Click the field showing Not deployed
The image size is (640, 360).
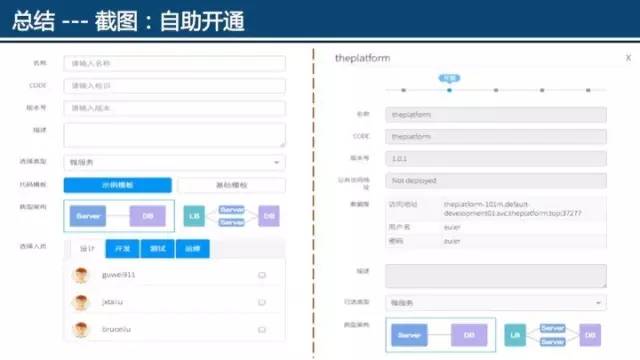[x=496, y=181]
